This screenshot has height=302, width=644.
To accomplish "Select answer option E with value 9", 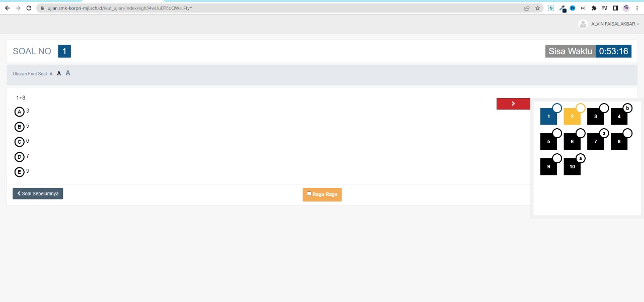I will click(20, 172).
